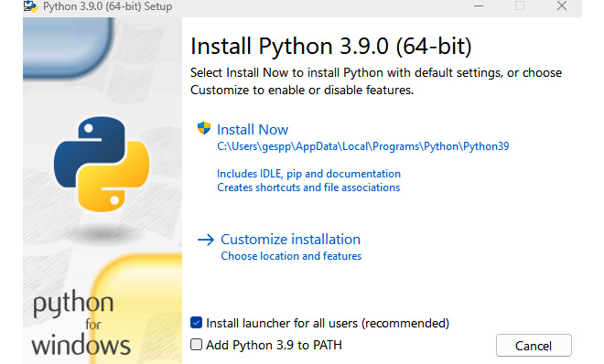The image size is (604, 364).
Task: Click "Choose location and features" subtitle
Action: (291, 256)
